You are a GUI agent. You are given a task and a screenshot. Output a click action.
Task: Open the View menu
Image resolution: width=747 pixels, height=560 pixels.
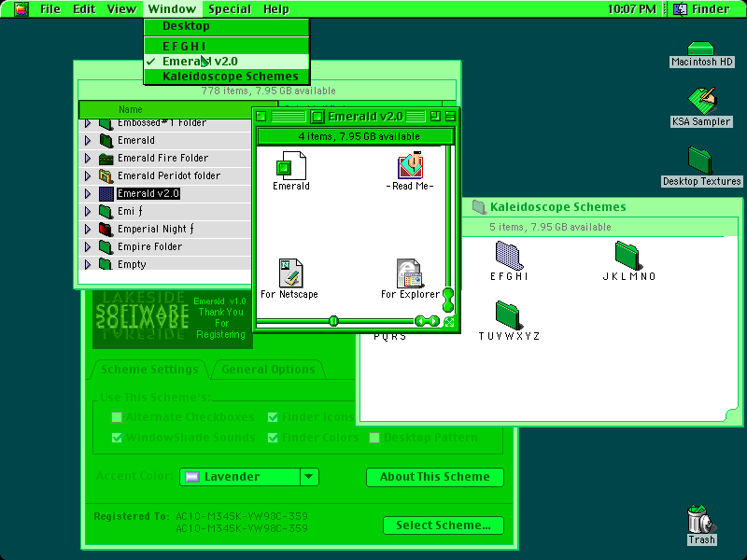[x=121, y=9]
